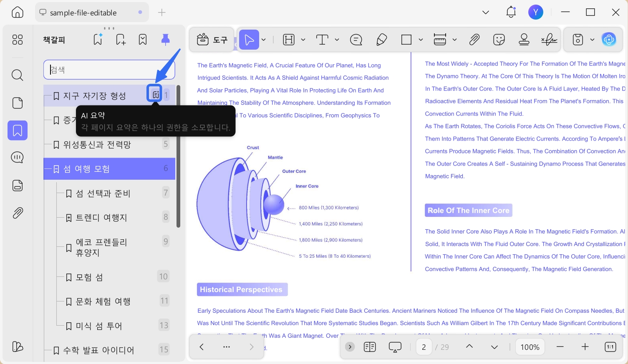
Task: Open selection tool dropdown arrow
Action: click(264, 40)
